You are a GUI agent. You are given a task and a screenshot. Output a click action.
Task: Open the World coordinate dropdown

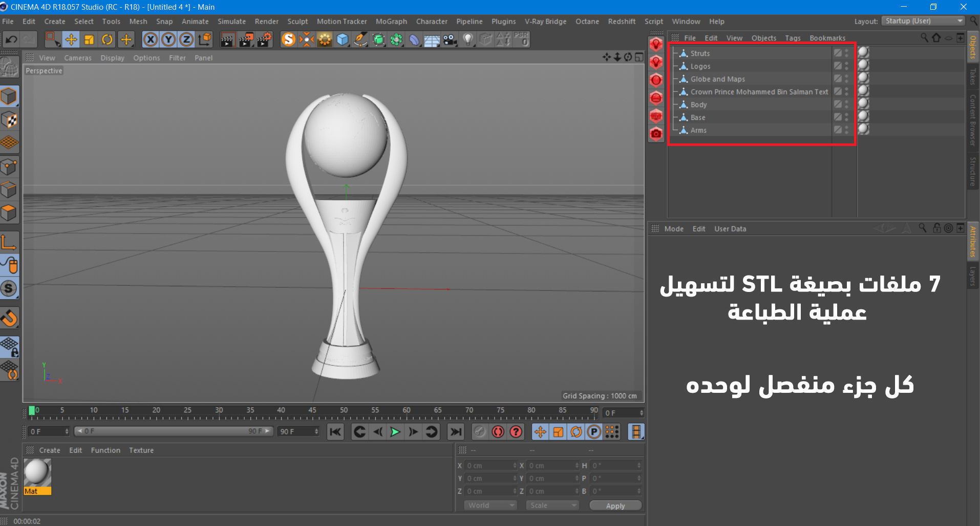tap(491, 506)
